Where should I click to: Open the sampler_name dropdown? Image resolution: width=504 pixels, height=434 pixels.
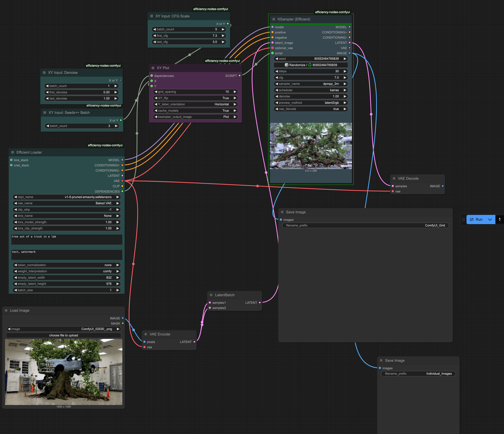tap(311, 84)
